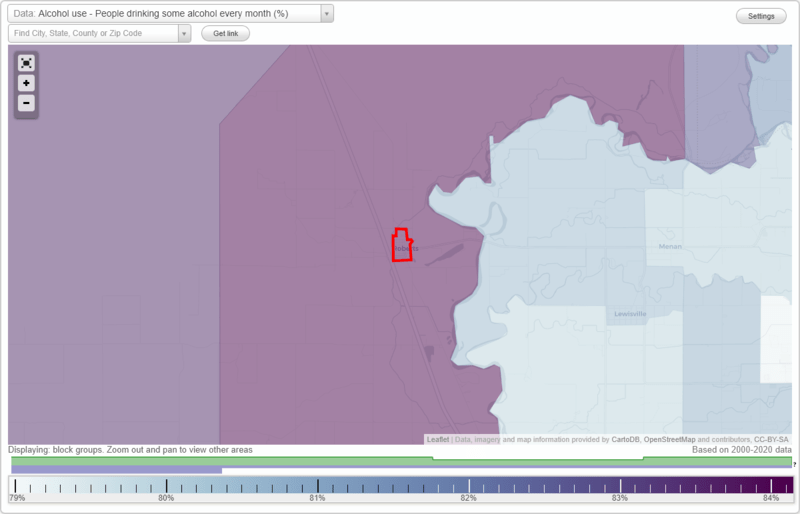This screenshot has height=514, width=800.
Task: Open the CartoDB attribution link
Action: click(x=626, y=439)
